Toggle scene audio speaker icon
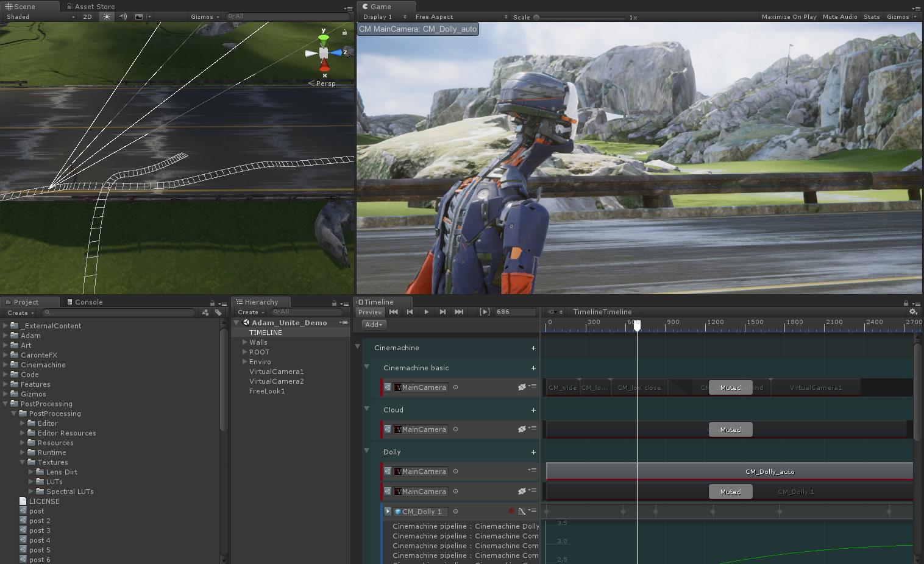 tap(123, 16)
